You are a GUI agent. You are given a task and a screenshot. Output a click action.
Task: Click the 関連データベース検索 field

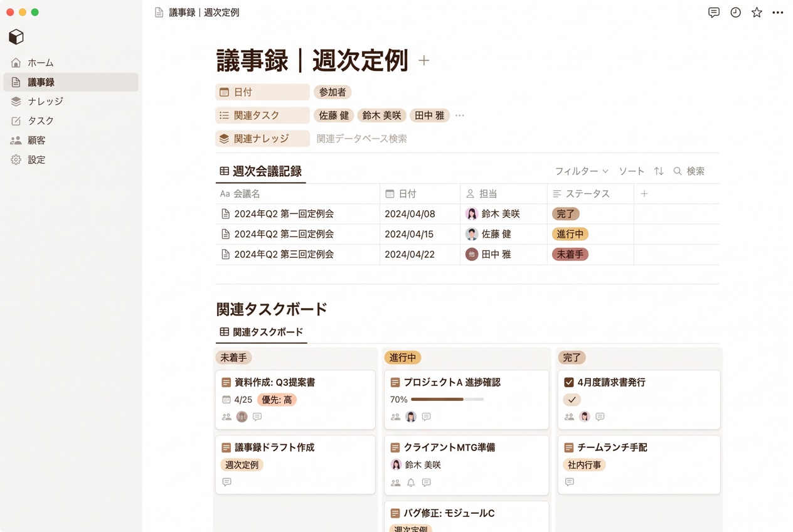[361, 139]
